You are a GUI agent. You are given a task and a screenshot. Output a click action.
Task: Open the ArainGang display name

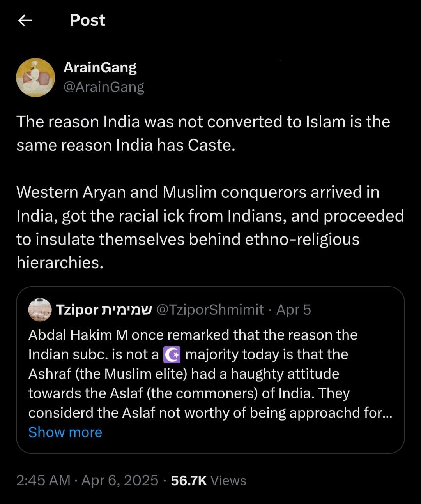point(100,67)
